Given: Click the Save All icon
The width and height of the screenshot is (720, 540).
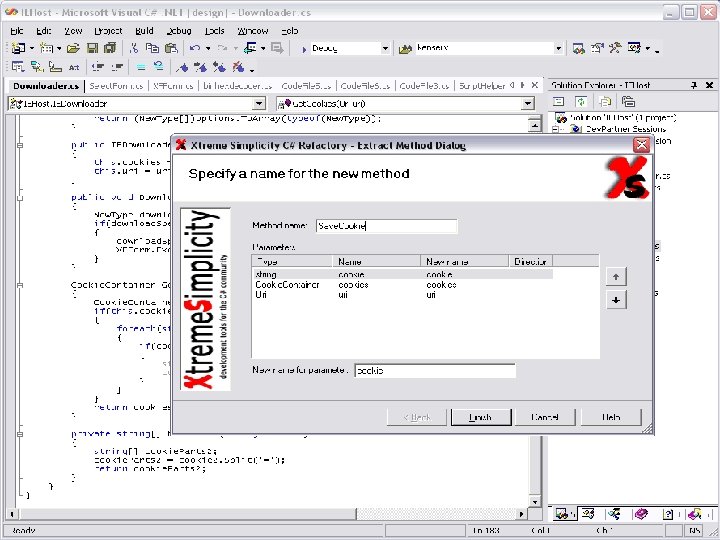Looking at the screenshot, I should (110, 48).
